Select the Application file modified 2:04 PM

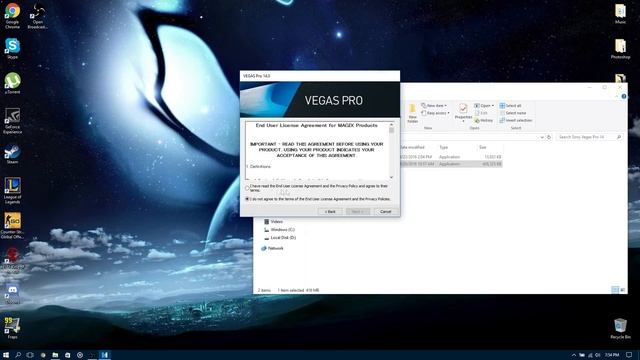pos(451,157)
